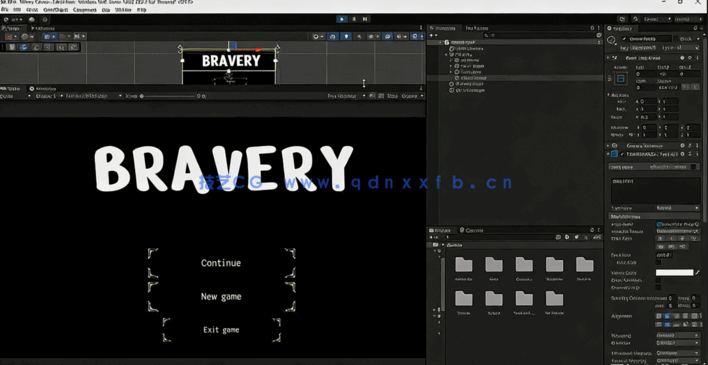Image resolution: width=708 pixels, height=365 pixels.
Task: Toggle Bold font style button
Action: pyautogui.click(x=661, y=239)
